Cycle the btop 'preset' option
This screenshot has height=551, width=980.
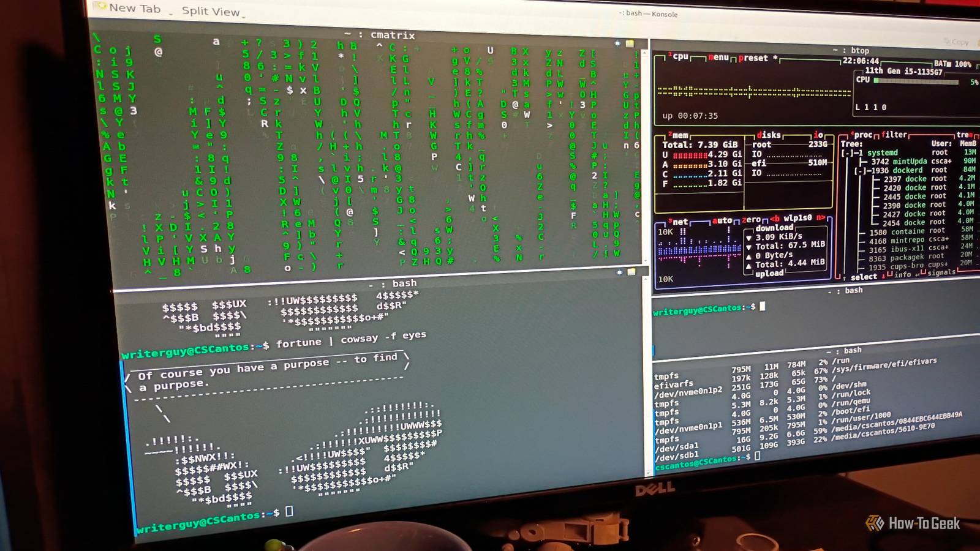[x=758, y=58]
